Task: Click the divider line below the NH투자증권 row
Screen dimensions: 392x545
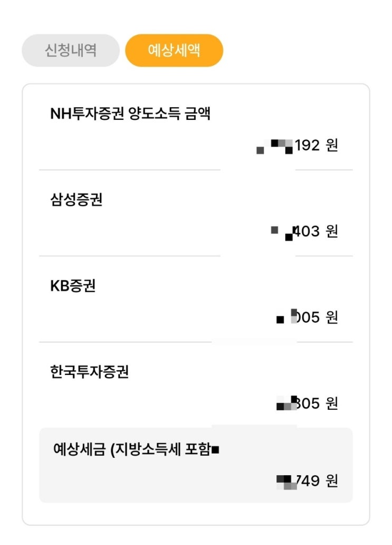Action: 129,170
